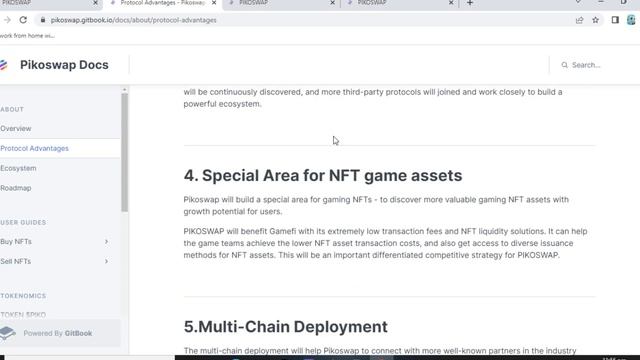This screenshot has height=360, width=640.
Task: Open the site info lock icon
Action: click(43, 20)
